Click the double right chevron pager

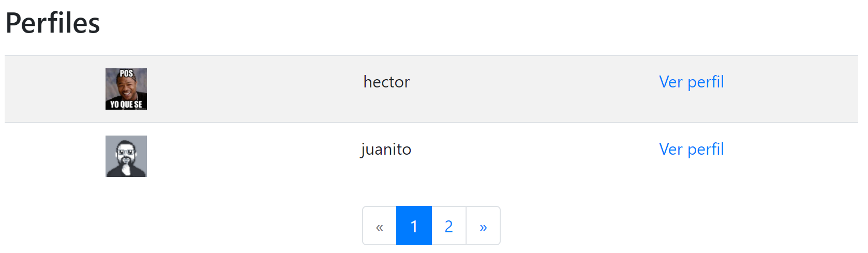[x=483, y=226]
